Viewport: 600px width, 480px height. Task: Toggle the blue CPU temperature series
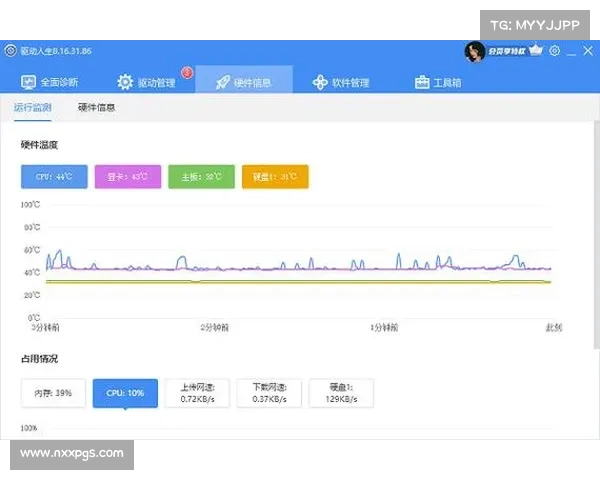pyautogui.click(x=54, y=177)
